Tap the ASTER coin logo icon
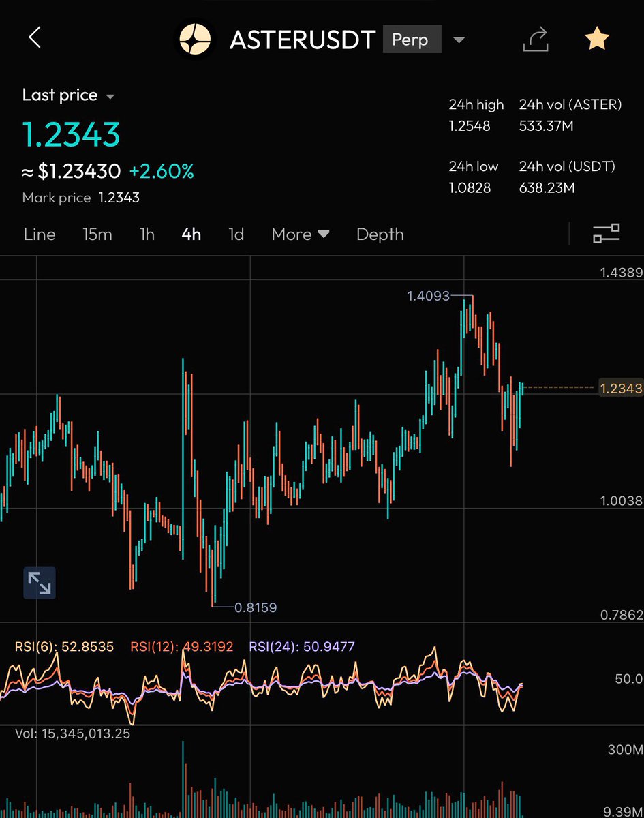The height and width of the screenshot is (818, 644). [195, 40]
